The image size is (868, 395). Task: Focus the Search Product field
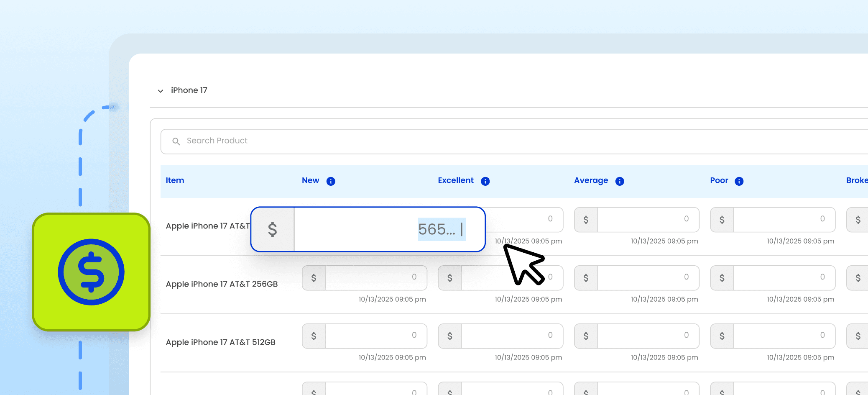coord(514,141)
